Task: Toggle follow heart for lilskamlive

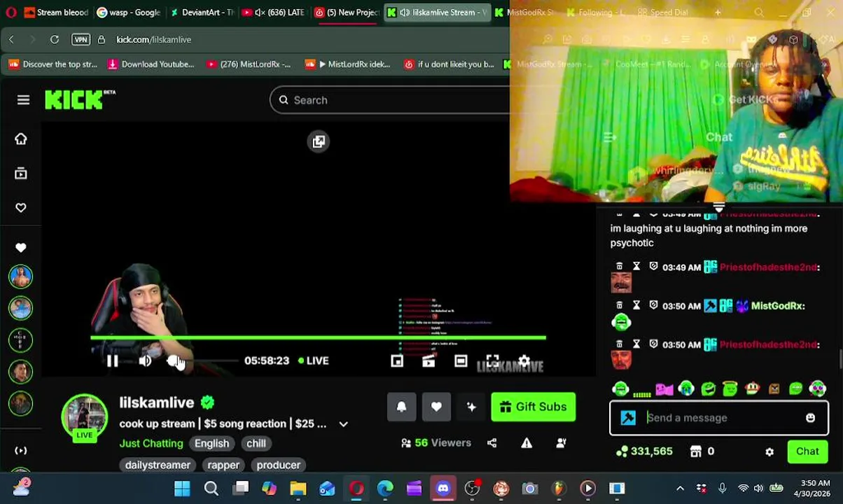Action: coord(436,407)
